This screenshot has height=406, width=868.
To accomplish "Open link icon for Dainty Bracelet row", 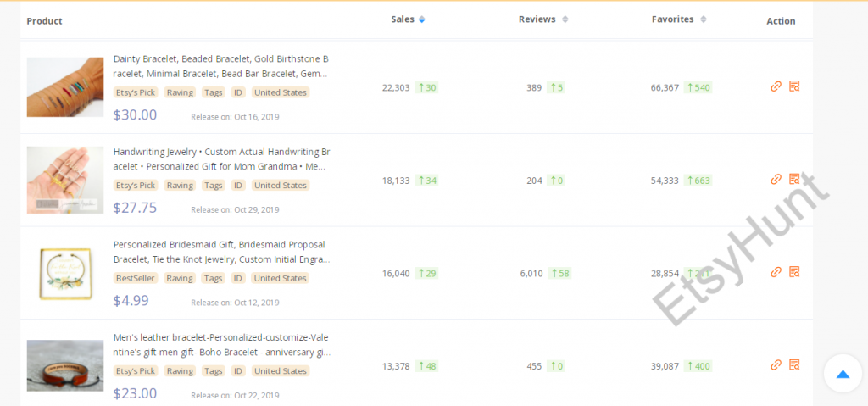I will [x=776, y=86].
